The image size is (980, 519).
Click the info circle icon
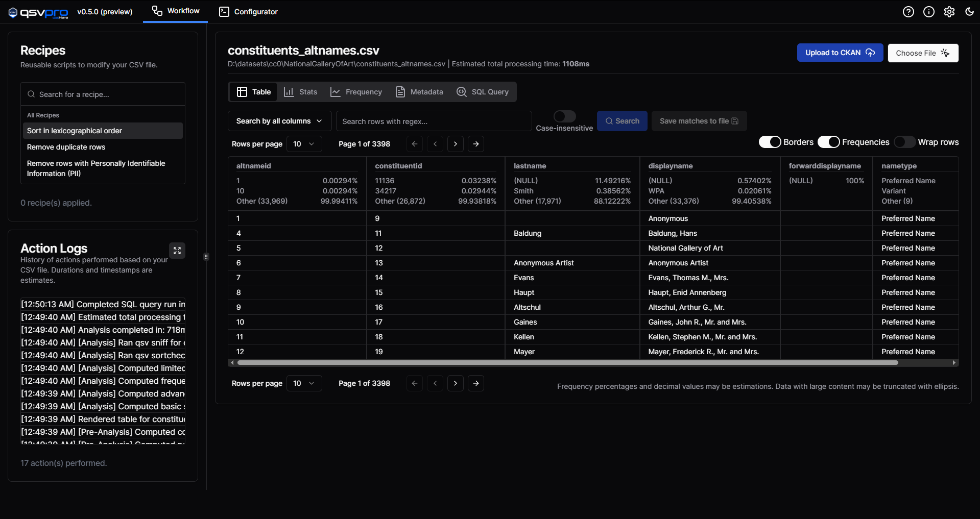tap(928, 12)
